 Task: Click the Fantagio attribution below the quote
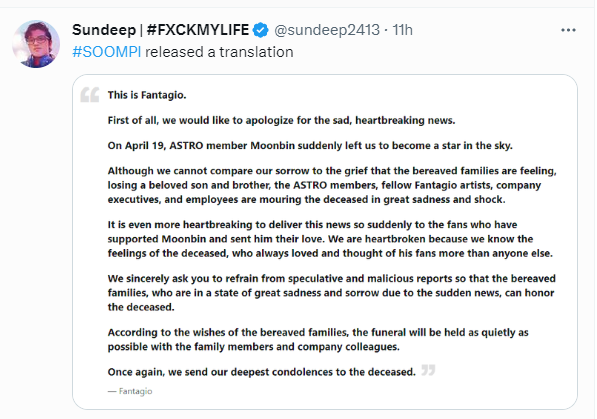(130, 391)
